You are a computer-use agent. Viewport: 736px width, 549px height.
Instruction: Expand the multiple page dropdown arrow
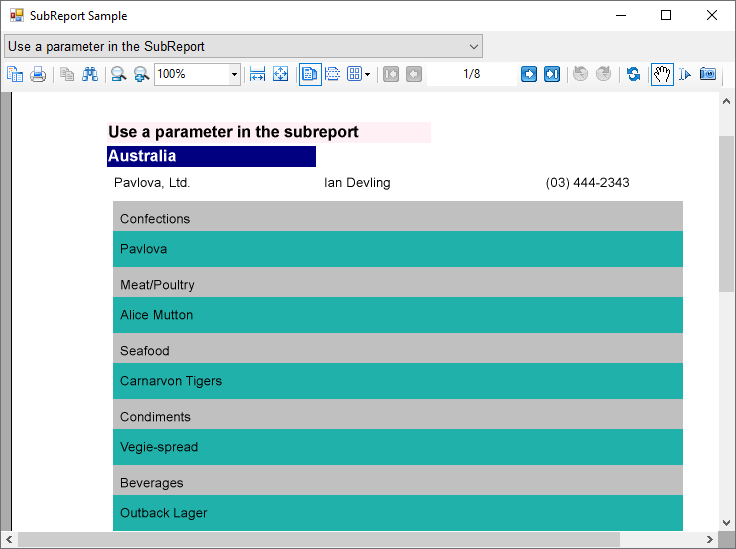(368, 74)
